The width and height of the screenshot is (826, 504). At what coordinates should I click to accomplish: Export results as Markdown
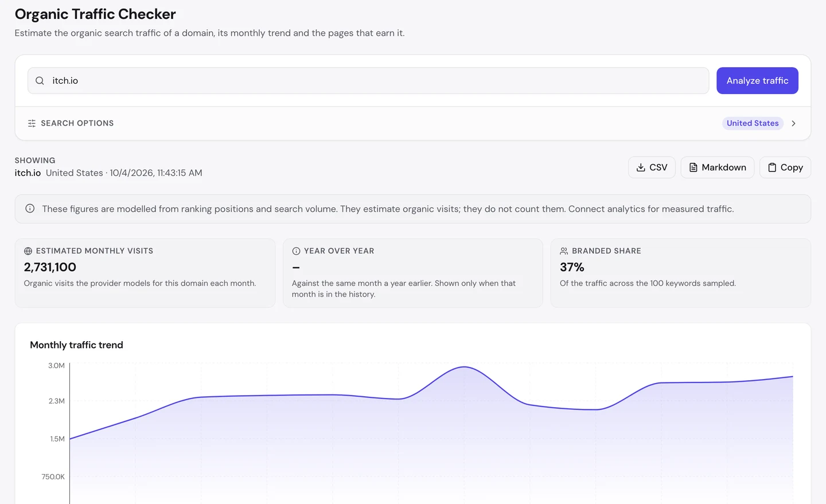point(717,167)
